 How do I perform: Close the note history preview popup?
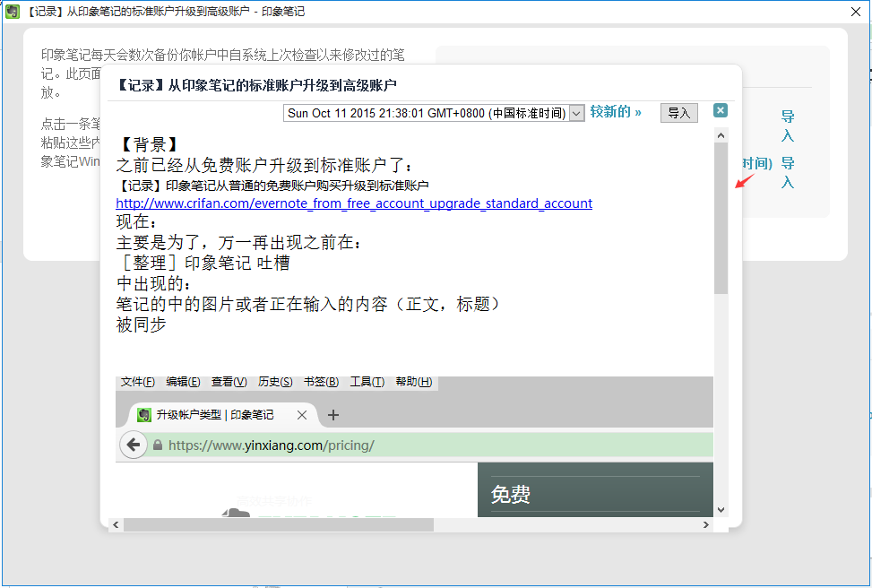click(x=721, y=111)
